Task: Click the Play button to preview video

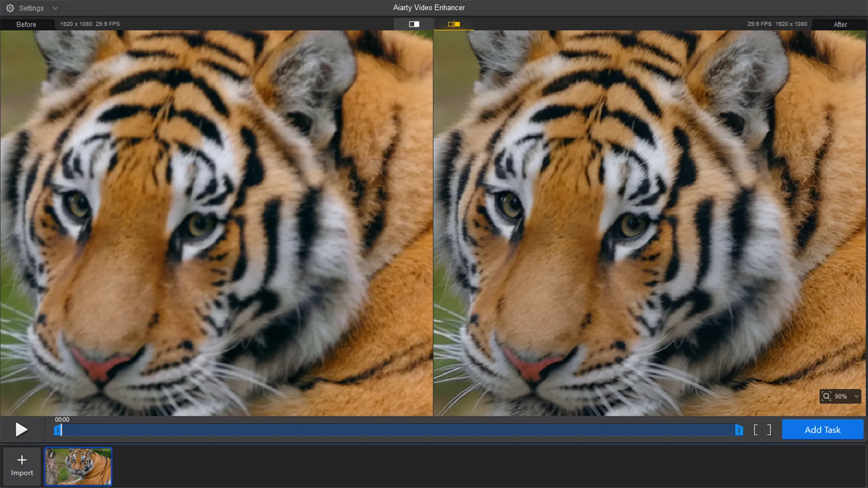Action: tap(21, 429)
